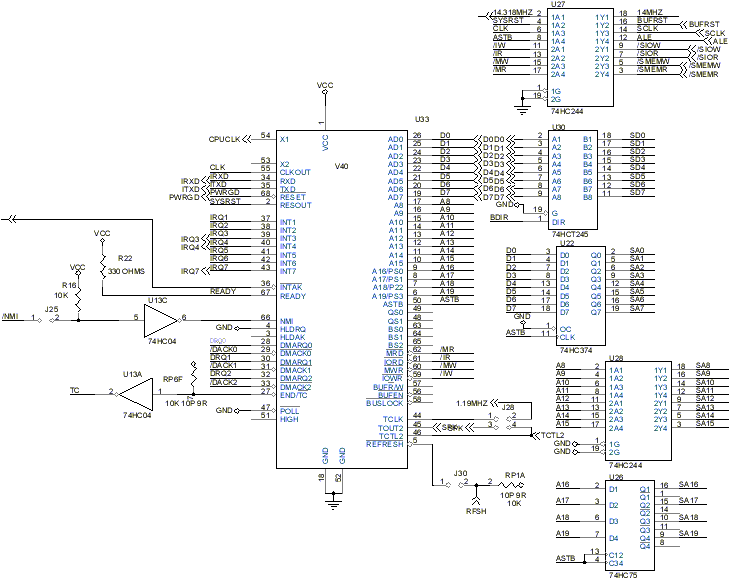Select the U13C inverter triangle symbol
The height and width of the screenshot is (580, 730).
pos(162,320)
